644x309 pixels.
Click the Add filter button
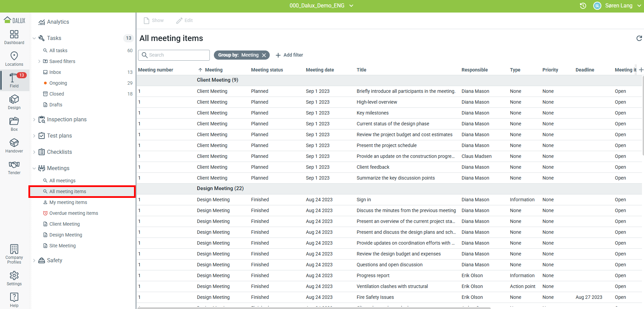pyautogui.click(x=289, y=55)
